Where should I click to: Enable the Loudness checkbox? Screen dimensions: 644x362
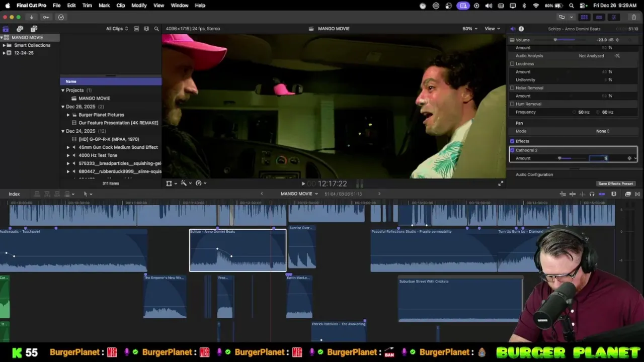click(512, 64)
